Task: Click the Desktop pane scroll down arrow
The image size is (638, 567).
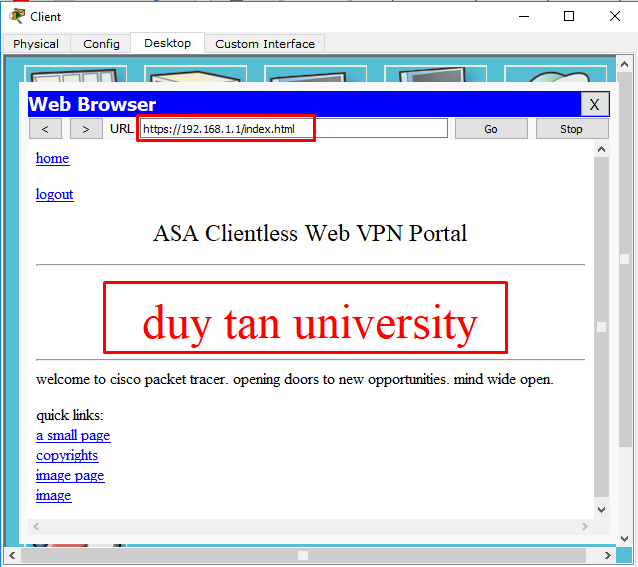Action: pyautogui.click(x=625, y=539)
